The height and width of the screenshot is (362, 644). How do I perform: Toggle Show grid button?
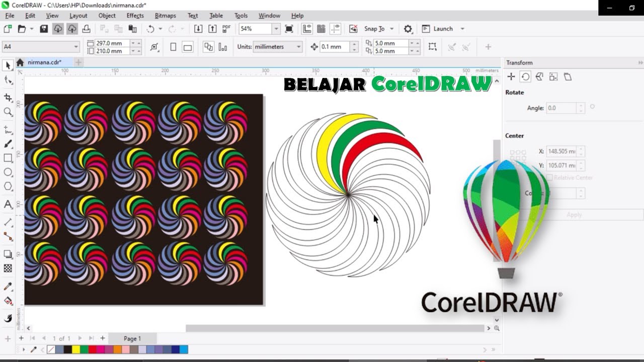tap(321, 29)
